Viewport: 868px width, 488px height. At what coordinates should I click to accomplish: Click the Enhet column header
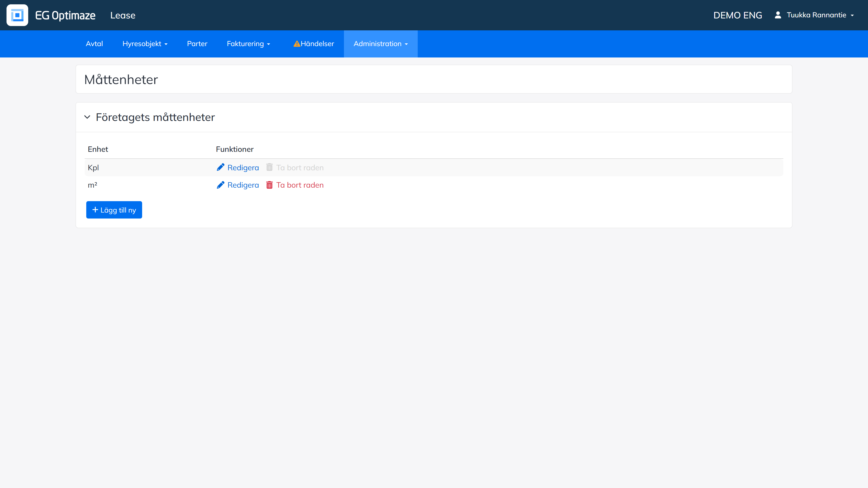click(x=98, y=149)
